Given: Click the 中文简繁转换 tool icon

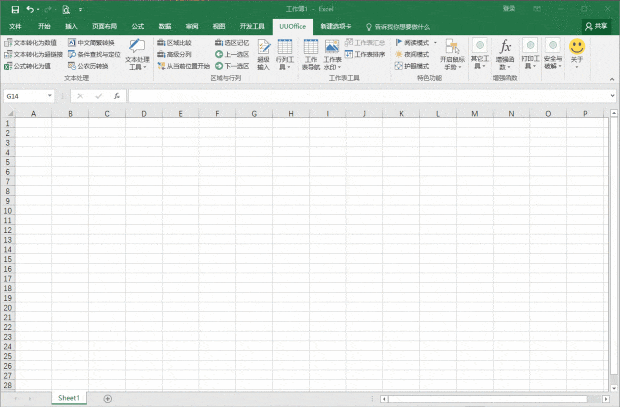Looking at the screenshot, I should coord(72,43).
